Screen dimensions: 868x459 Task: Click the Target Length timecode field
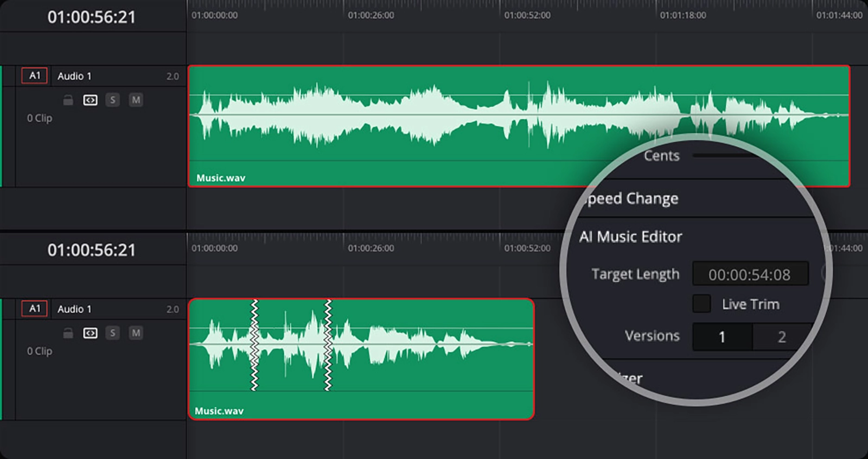(x=750, y=275)
